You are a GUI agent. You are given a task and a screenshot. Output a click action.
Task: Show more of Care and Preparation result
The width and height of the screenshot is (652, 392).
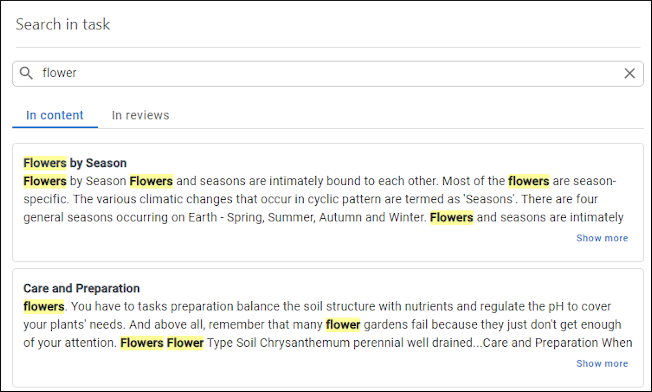point(602,364)
